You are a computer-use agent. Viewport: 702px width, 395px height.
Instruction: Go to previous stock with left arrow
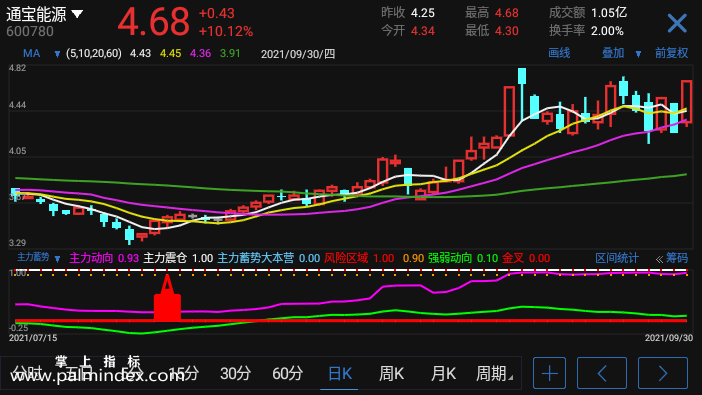[x=602, y=373]
